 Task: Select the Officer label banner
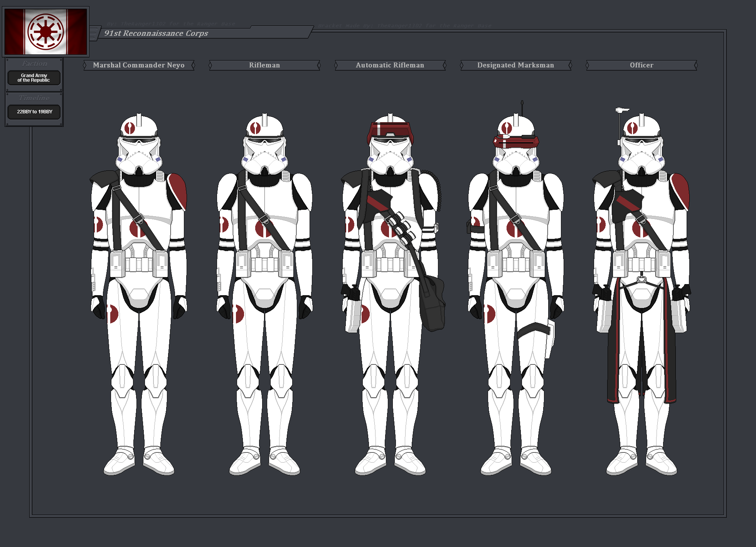point(642,65)
